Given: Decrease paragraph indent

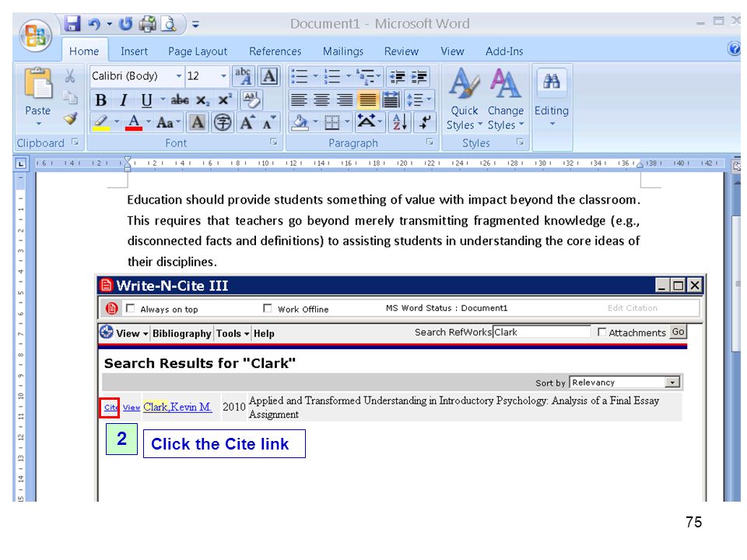Looking at the screenshot, I should (397, 76).
